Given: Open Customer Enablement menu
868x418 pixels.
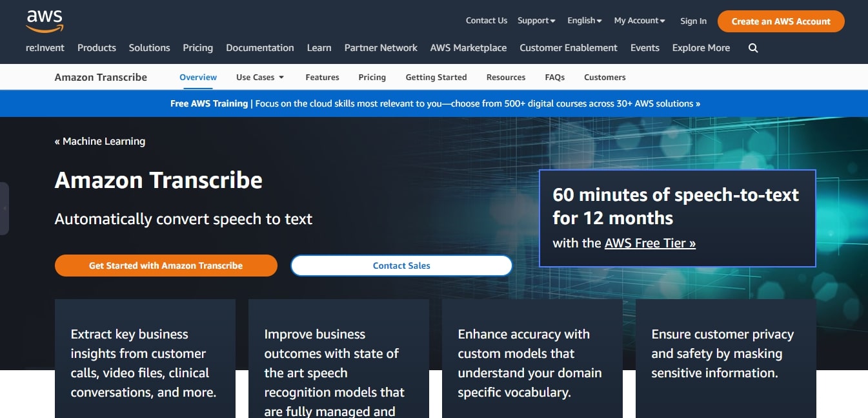Looking at the screenshot, I should point(569,48).
